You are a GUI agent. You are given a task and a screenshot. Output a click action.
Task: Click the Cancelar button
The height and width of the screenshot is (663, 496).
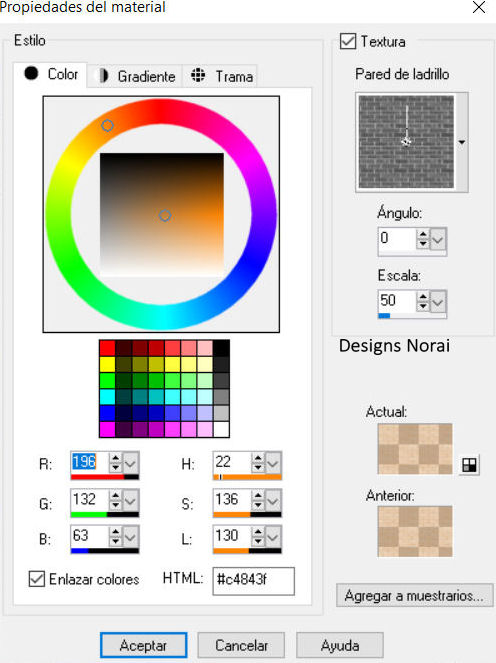click(241, 645)
